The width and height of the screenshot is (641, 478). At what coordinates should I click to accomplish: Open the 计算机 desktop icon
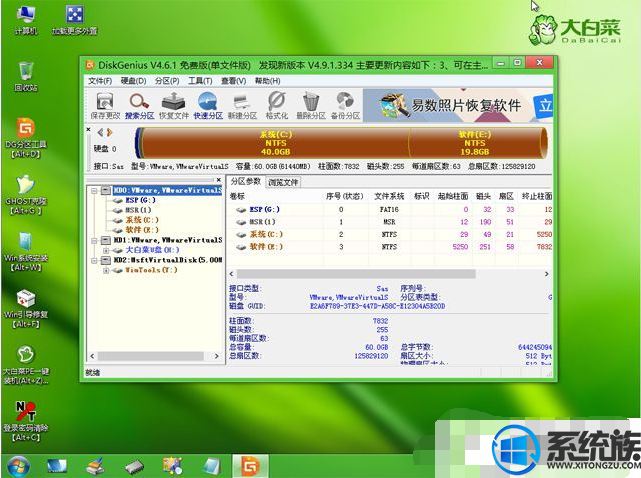click(x=26, y=20)
